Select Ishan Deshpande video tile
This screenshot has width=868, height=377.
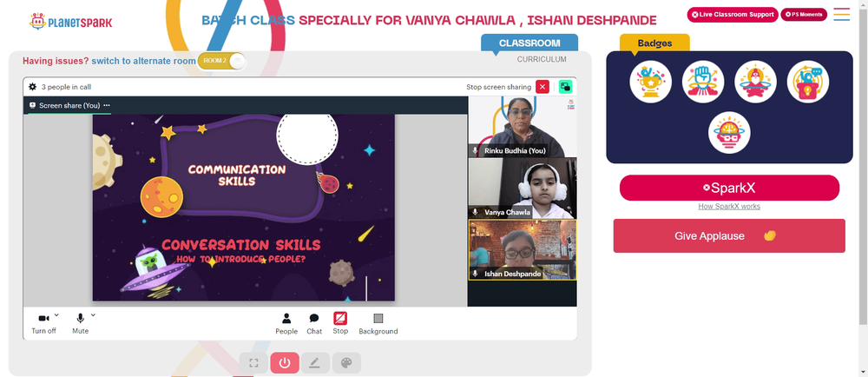pyautogui.click(x=523, y=249)
